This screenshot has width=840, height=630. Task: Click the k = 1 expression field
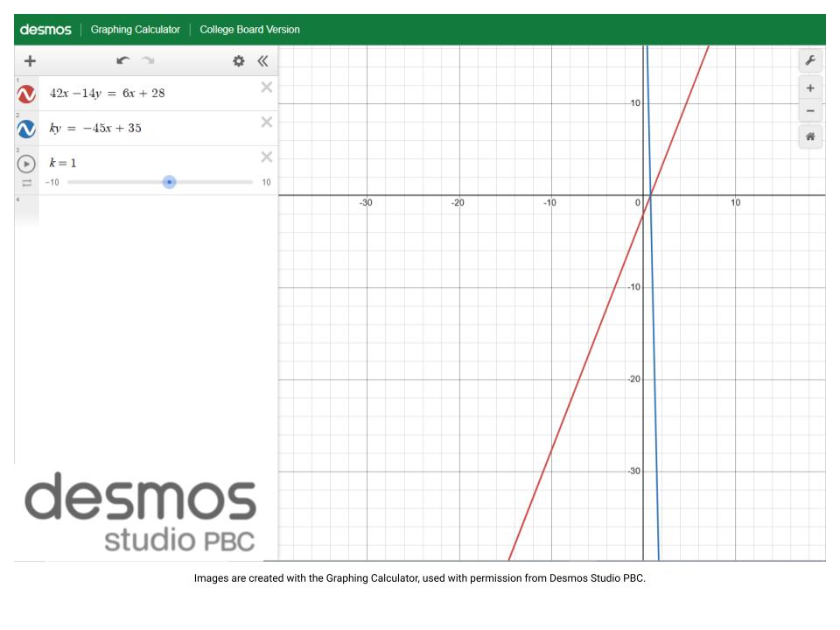coord(63,163)
